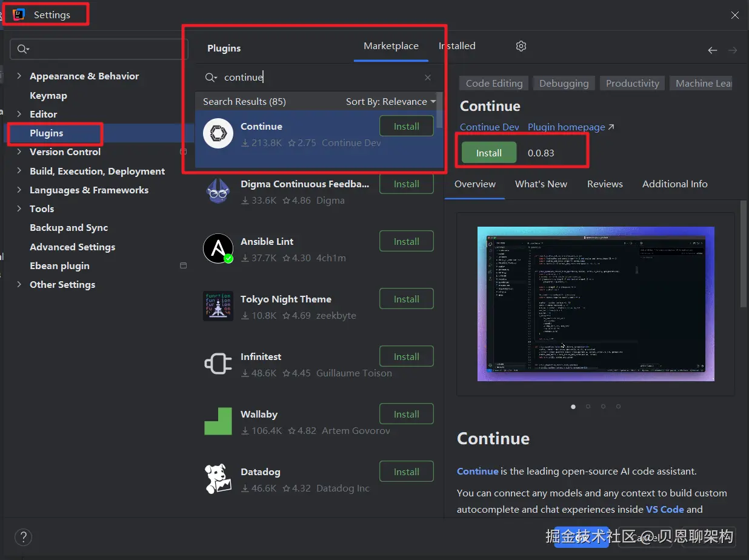Open the Overview tab

[475, 184]
